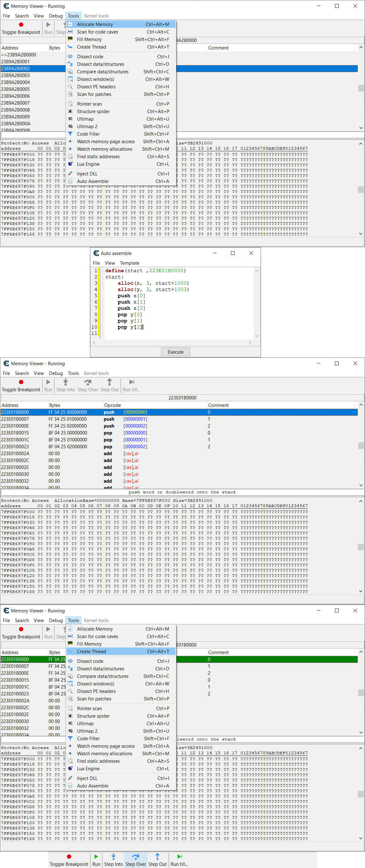Screen dimensions: 365x868
Task: Click the green Run till... icon
Action: click(x=179, y=856)
